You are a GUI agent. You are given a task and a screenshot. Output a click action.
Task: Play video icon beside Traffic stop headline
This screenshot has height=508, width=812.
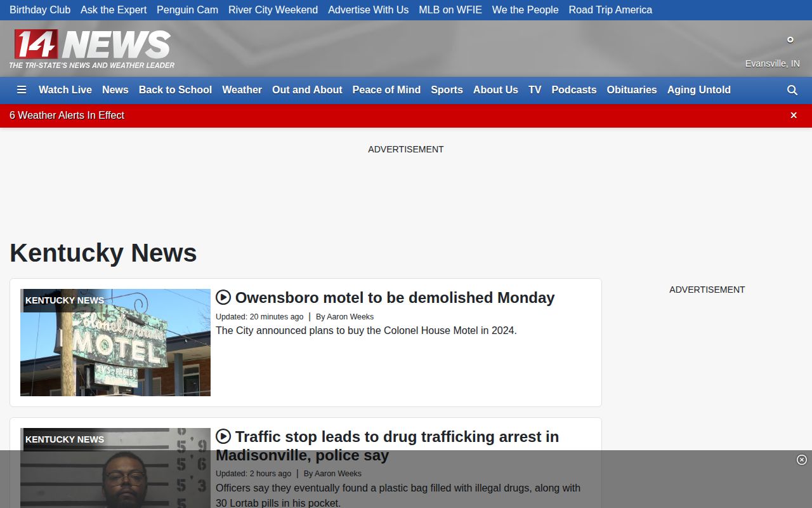pyautogui.click(x=223, y=436)
